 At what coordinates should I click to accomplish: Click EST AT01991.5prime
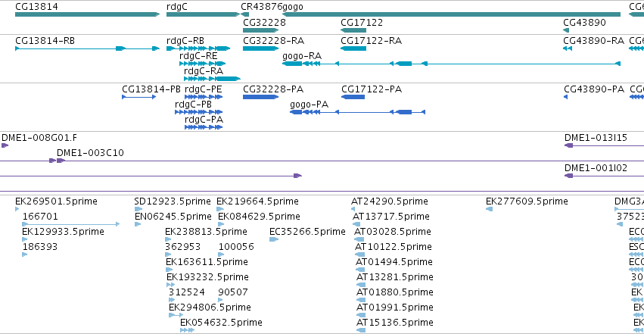tap(361, 315)
